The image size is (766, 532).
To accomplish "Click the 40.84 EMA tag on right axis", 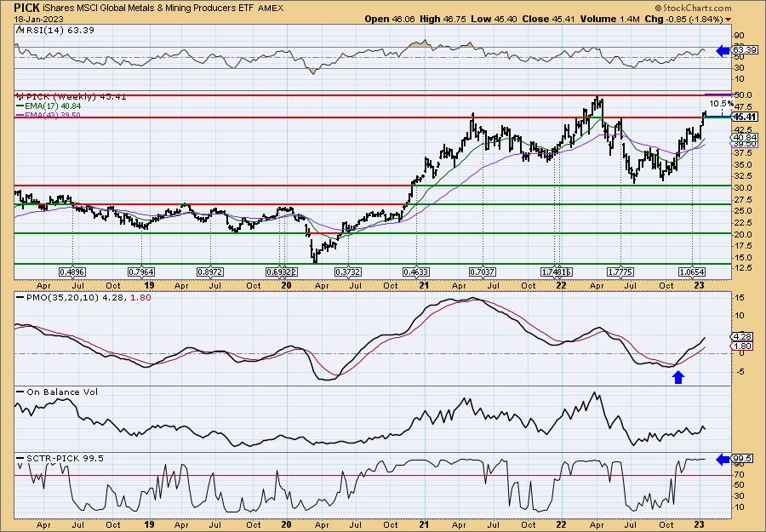I will coord(745,138).
